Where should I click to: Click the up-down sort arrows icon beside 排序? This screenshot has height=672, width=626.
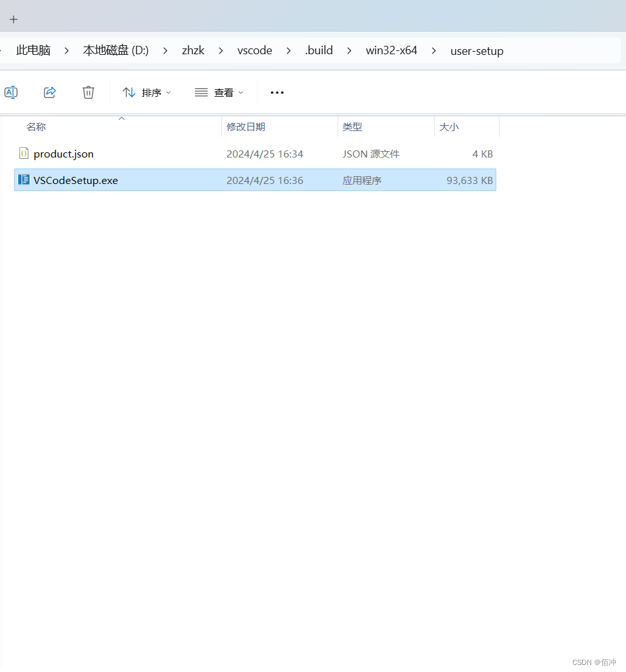(128, 92)
